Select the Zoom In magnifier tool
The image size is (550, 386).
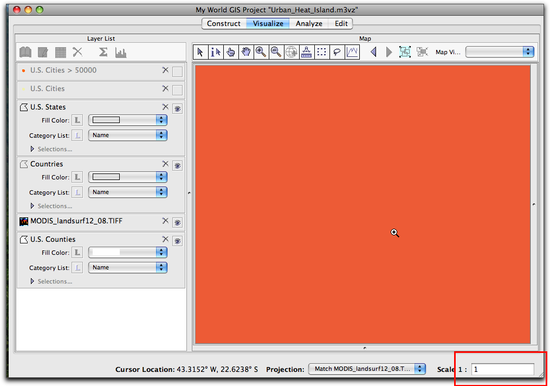[x=261, y=52]
